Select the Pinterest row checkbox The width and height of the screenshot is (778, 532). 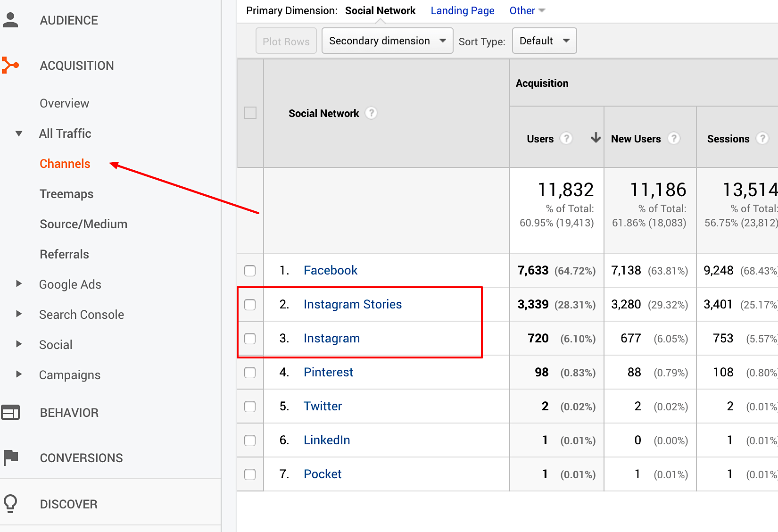[x=250, y=373]
